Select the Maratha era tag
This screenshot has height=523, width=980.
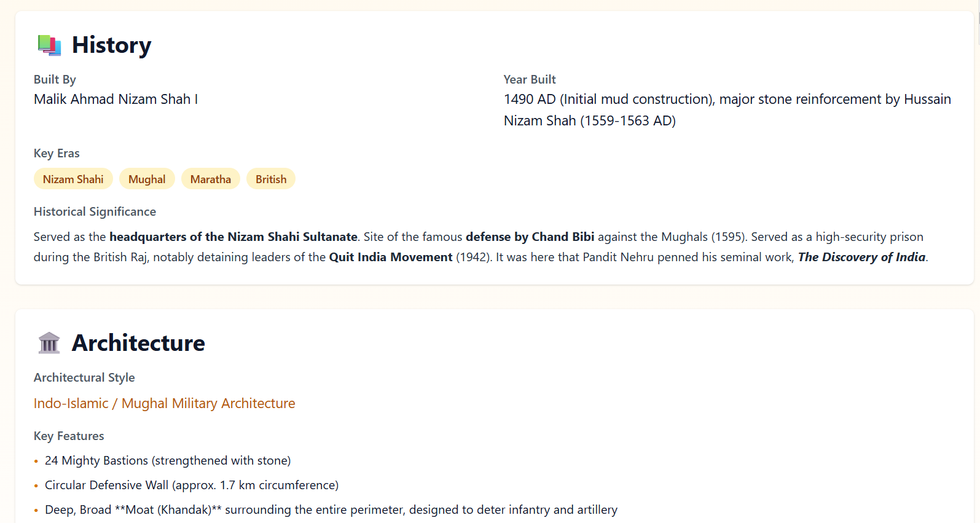click(x=210, y=179)
